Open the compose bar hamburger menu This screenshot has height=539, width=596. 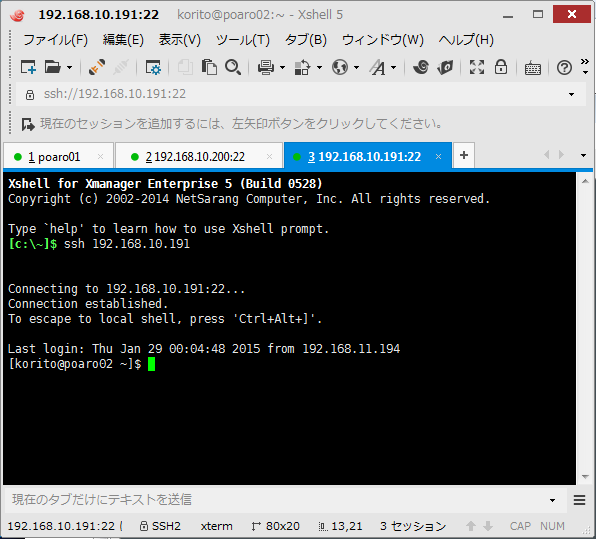pyautogui.click(x=579, y=500)
